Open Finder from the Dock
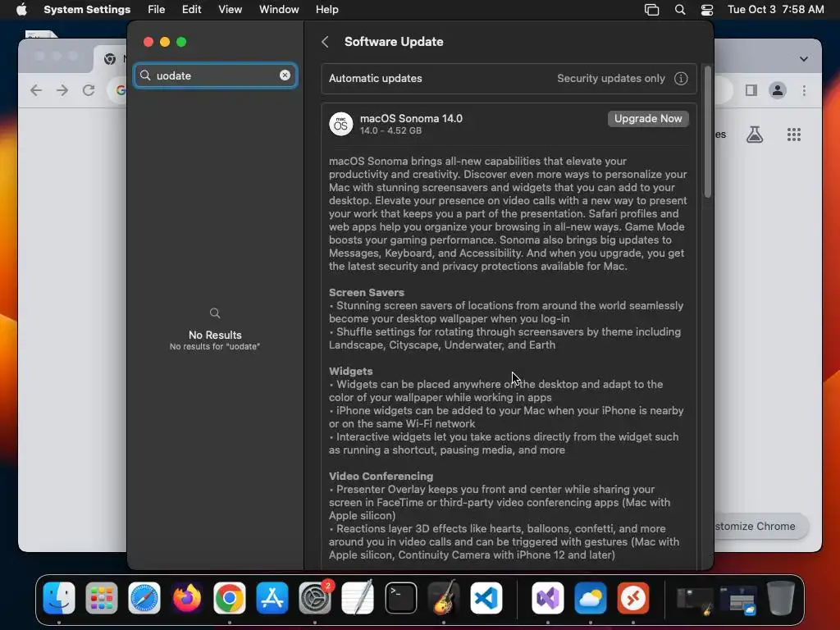This screenshot has width=840, height=630. pos(59,598)
